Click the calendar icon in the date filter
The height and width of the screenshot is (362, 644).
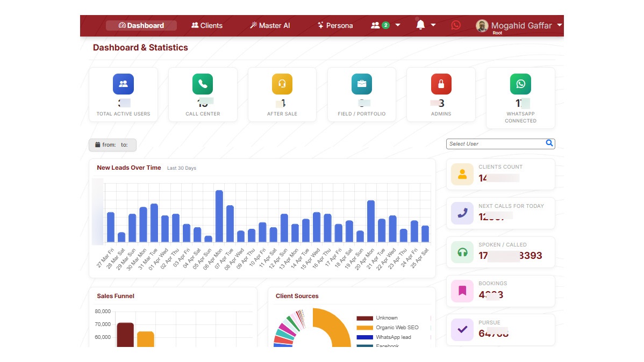pyautogui.click(x=98, y=144)
